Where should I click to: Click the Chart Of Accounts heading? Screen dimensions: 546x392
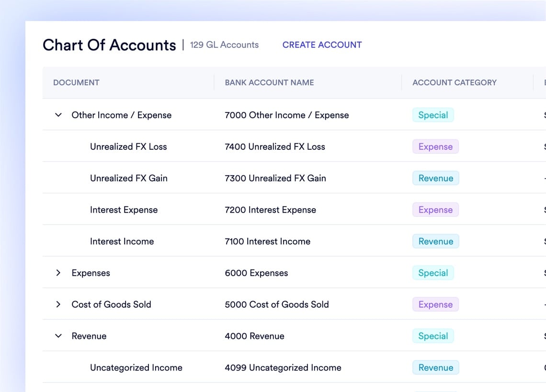109,45
